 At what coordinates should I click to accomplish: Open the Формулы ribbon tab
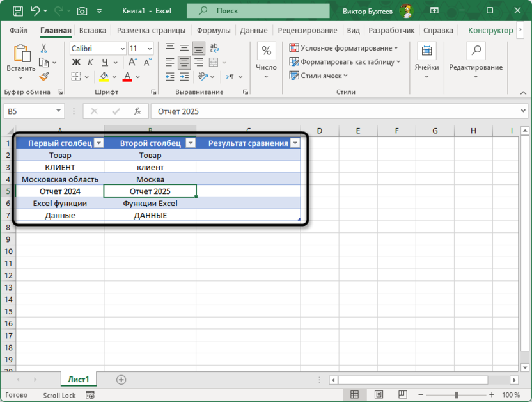(213, 30)
